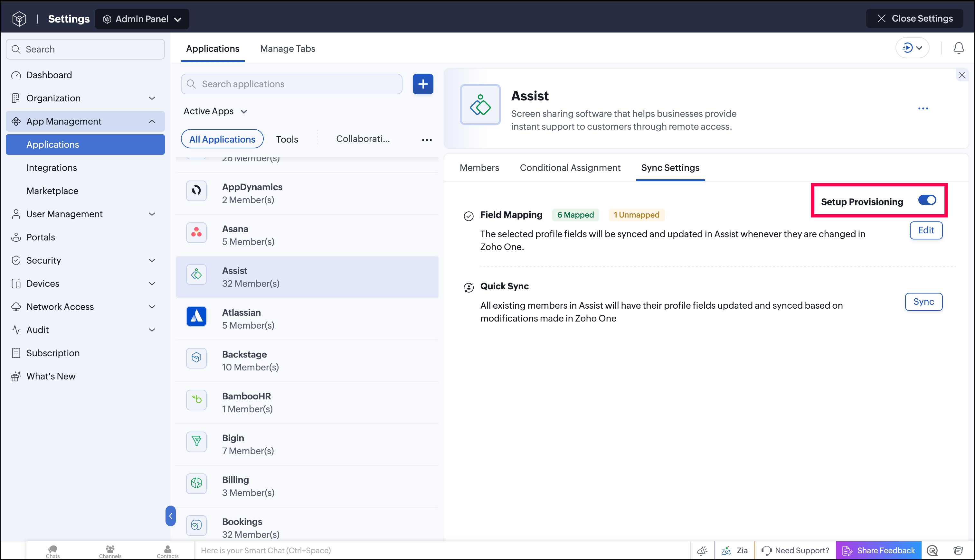Open the Active Apps filter dropdown
The width and height of the screenshot is (975, 560).
(x=215, y=111)
